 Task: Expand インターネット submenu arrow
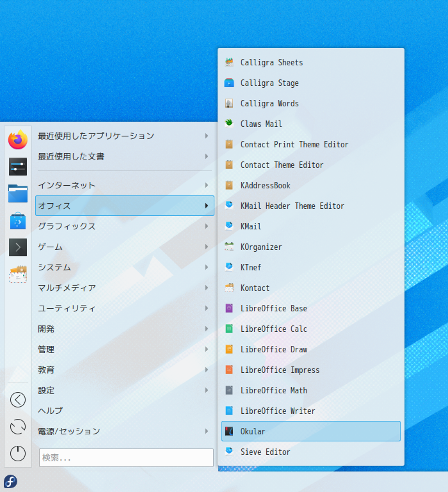tap(206, 185)
